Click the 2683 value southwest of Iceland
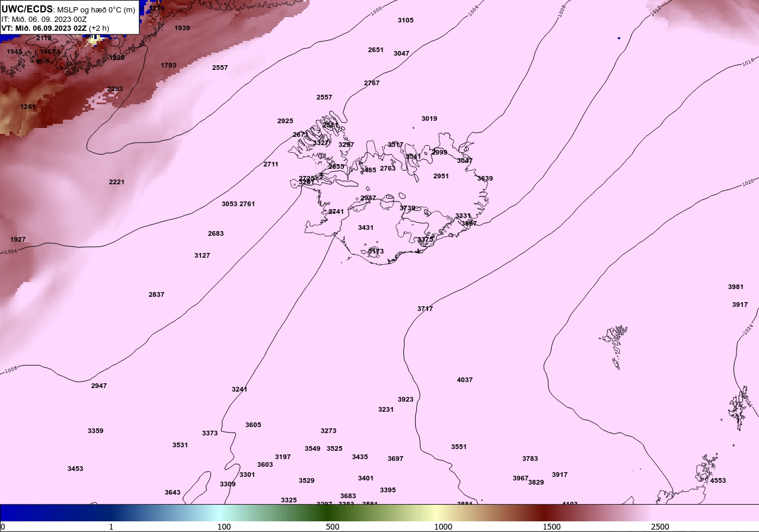This screenshot has width=759, height=532. tap(216, 233)
